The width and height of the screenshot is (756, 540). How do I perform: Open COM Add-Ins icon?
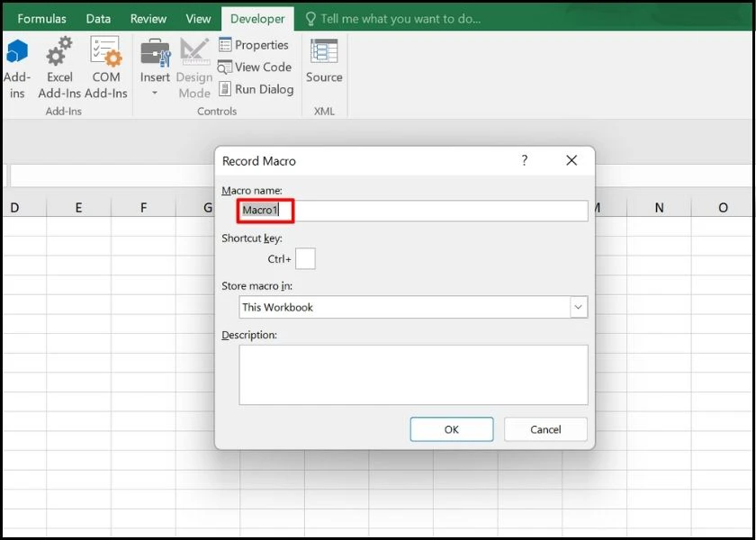pyautogui.click(x=106, y=51)
